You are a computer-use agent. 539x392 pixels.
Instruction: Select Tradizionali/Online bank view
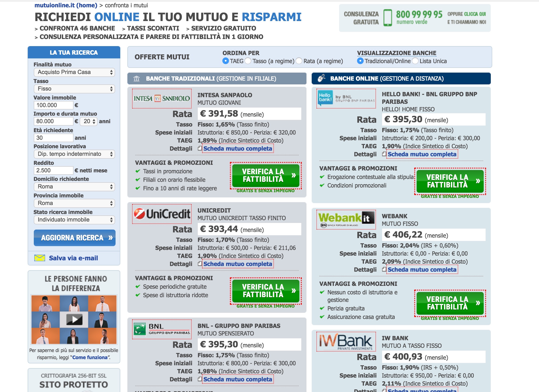[360, 61]
